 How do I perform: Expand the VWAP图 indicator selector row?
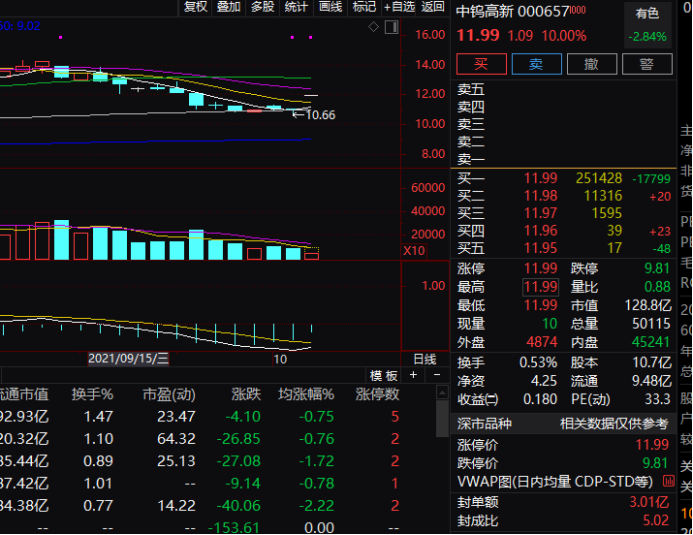click(563, 482)
